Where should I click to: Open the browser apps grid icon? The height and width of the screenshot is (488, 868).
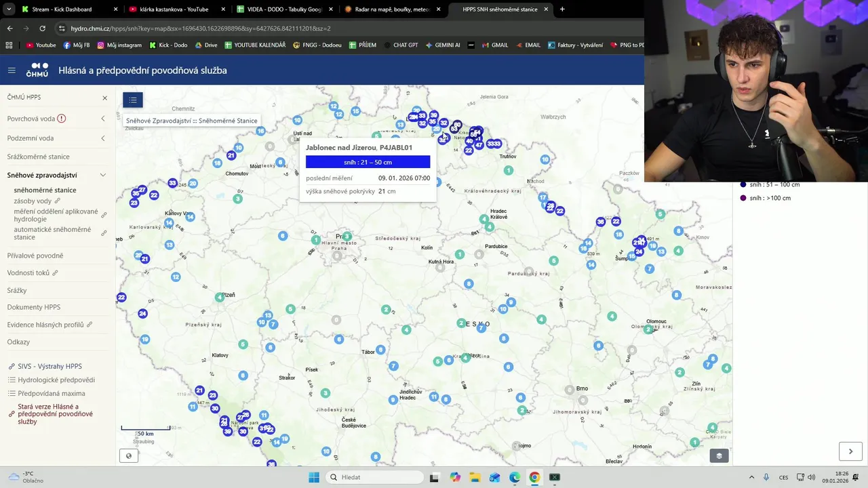[9, 45]
